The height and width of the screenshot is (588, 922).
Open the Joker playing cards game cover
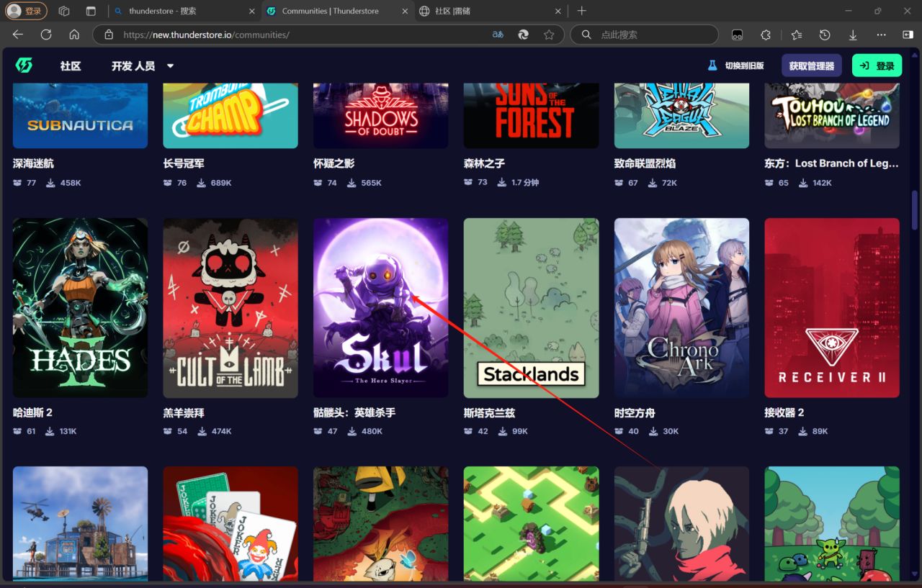[x=230, y=523]
